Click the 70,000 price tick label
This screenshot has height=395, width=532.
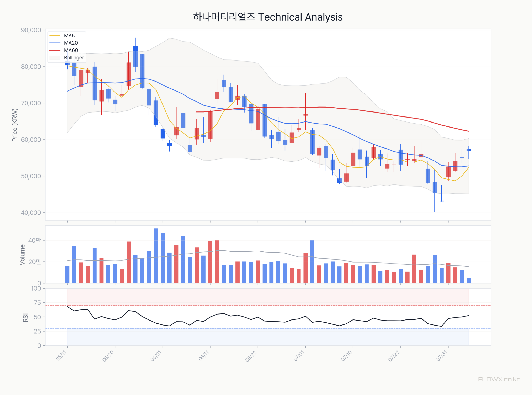31,103
